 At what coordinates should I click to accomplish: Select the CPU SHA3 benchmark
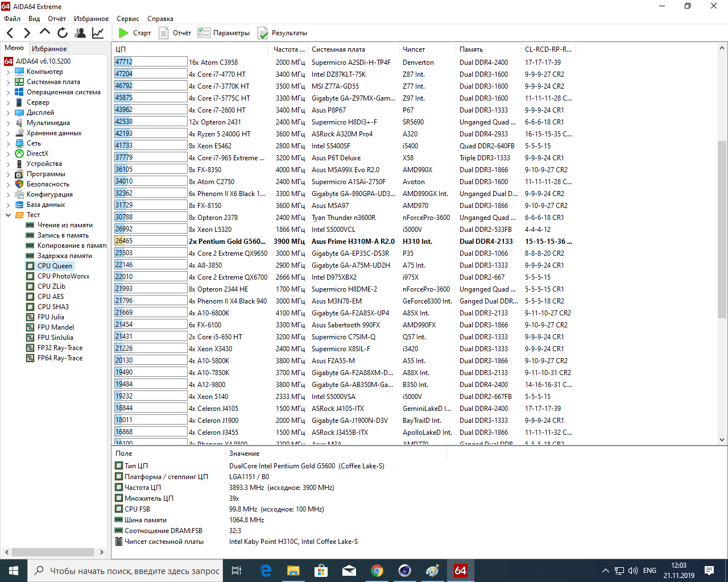(x=53, y=307)
